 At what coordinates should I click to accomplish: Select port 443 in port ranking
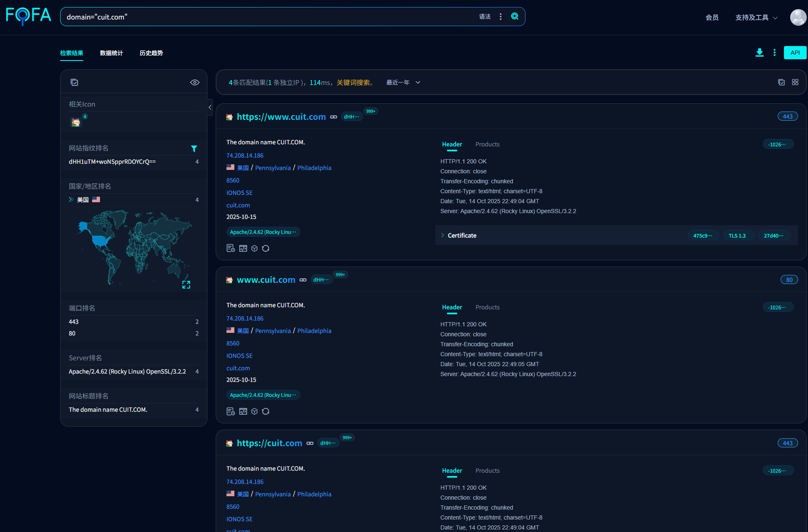[134, 322]
